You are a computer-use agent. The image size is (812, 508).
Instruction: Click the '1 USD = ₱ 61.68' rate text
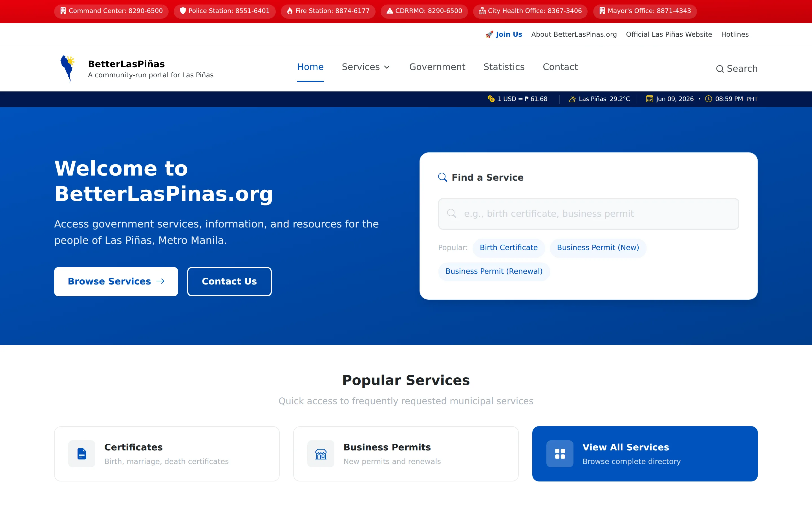(522, 99)
